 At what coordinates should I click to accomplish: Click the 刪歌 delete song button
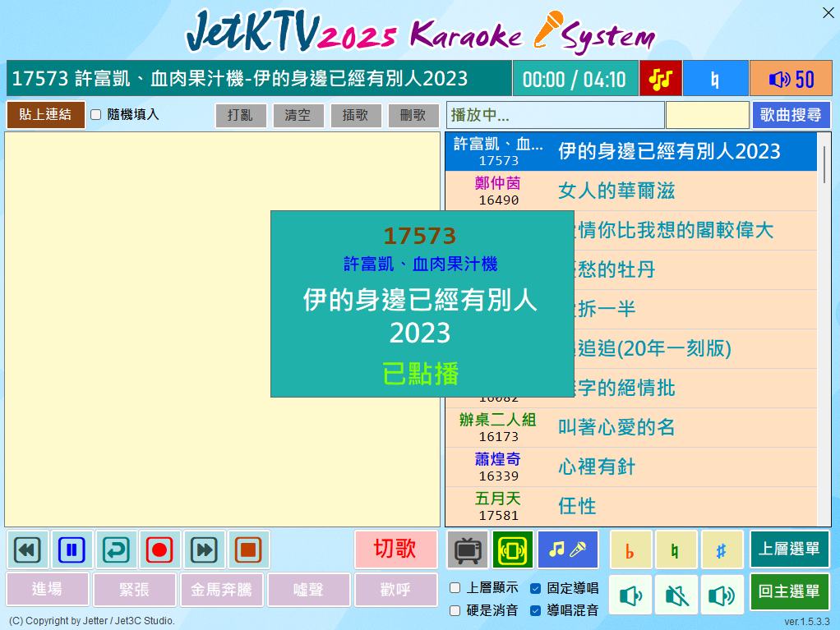coord(413,115)
